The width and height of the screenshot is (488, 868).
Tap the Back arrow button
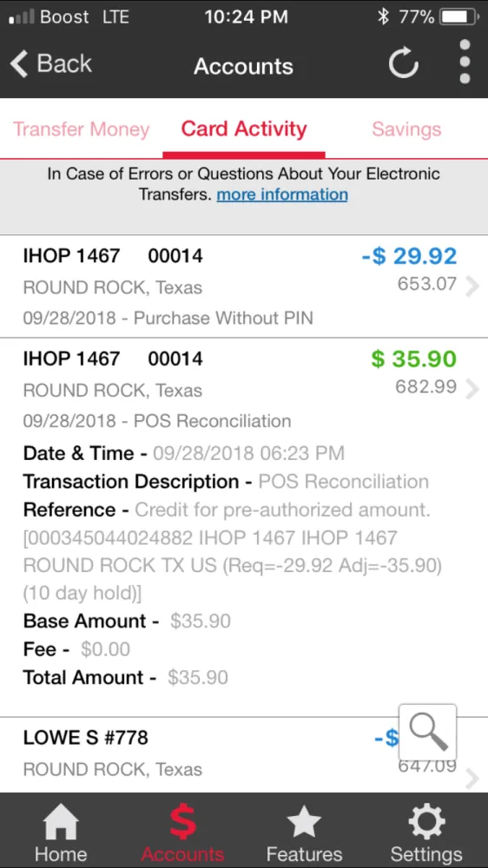pyautogui.click(x=51, y=63)
